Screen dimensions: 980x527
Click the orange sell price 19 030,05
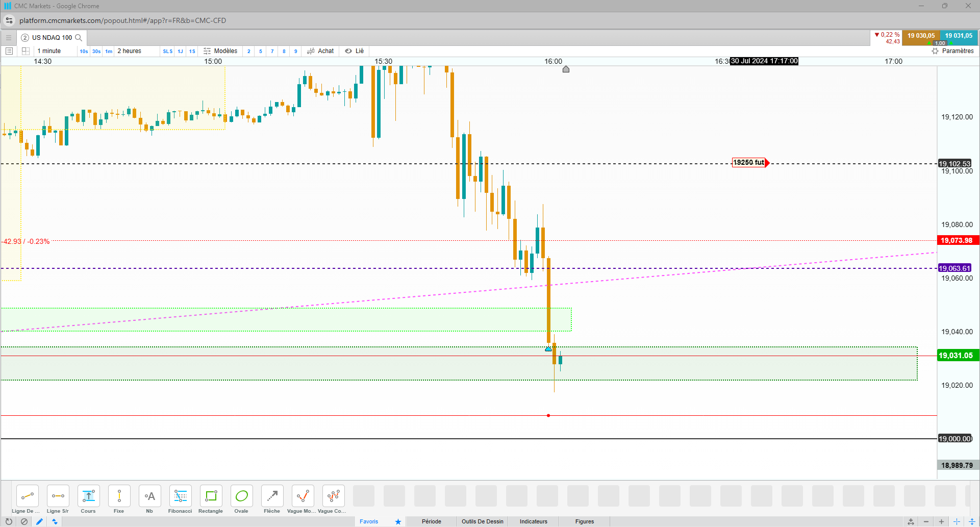(921, 36)
